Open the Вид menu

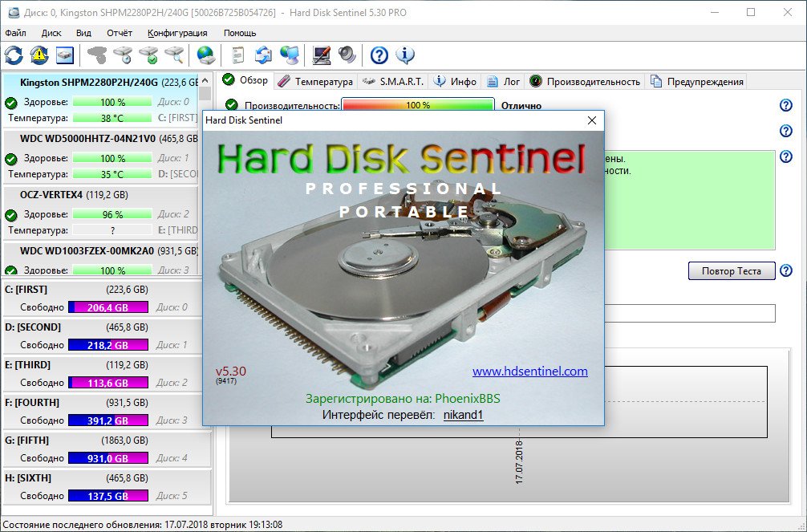click(83, 33)
